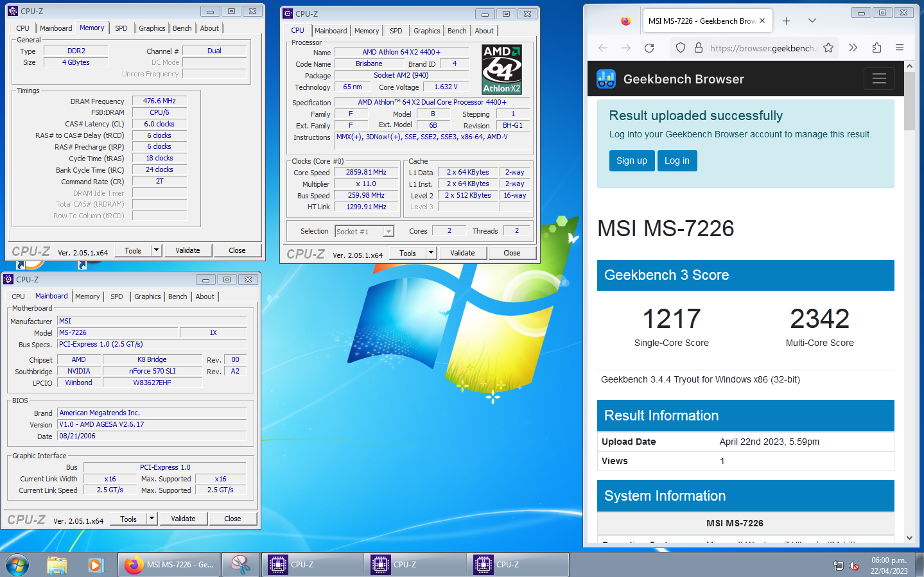Click the Geekbench Browser logo icon
The image size is (924, 577).
[x=606, y=79]
